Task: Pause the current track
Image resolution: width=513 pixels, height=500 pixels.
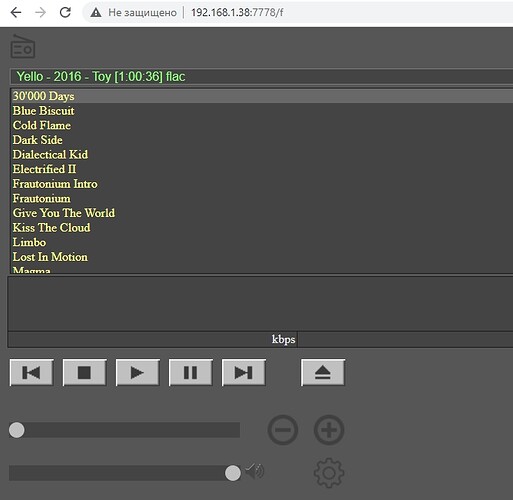Action: [x=190, y=372]
